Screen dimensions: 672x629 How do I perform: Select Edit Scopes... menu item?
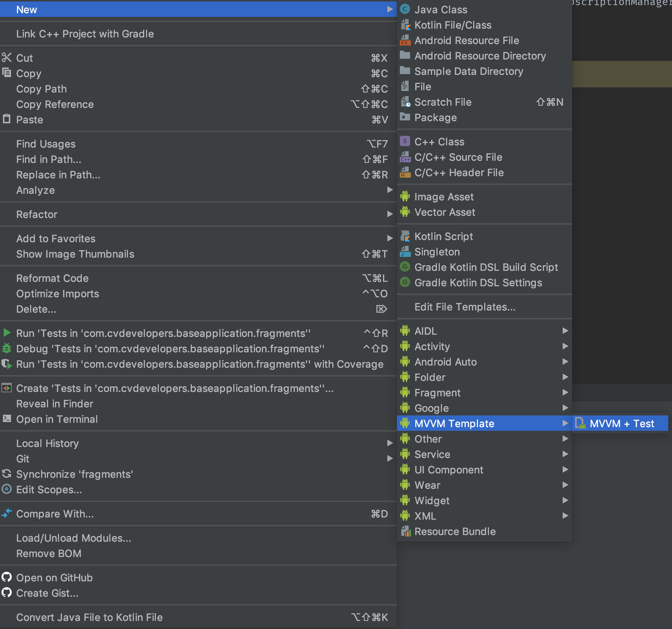click(198, 490)
